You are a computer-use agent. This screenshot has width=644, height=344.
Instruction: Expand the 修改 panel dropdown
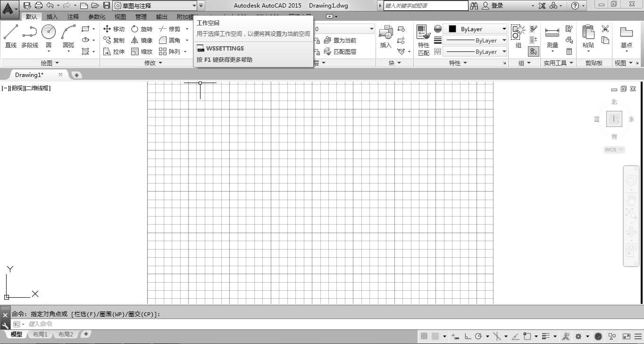(153, 63)
